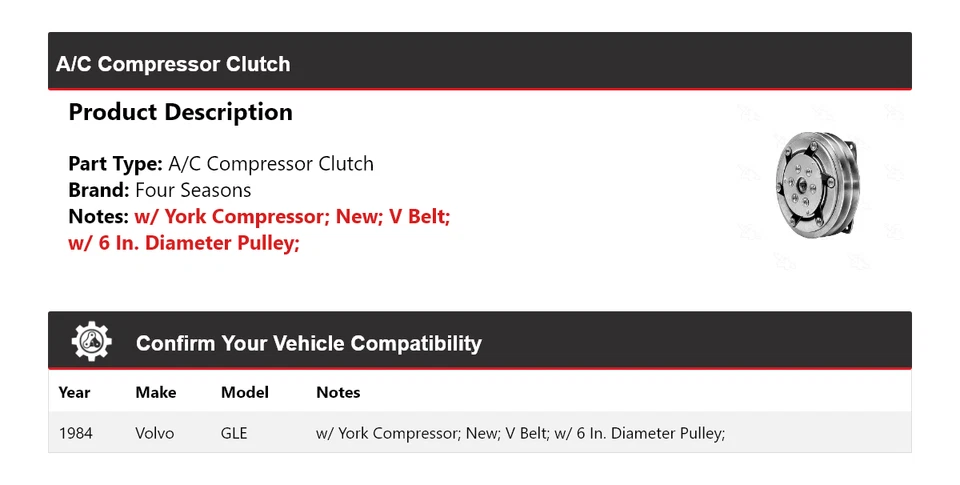The width and height of the screenshot is (960, 485).
Task: Select the GLE model cell
Action: (234, 433)
